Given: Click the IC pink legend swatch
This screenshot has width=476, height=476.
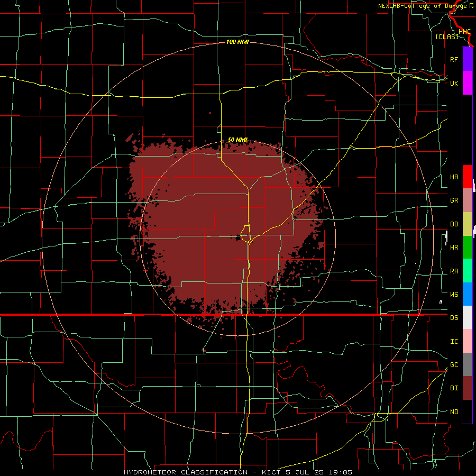Looking at the screenshot, I should (x=467, y=341).
